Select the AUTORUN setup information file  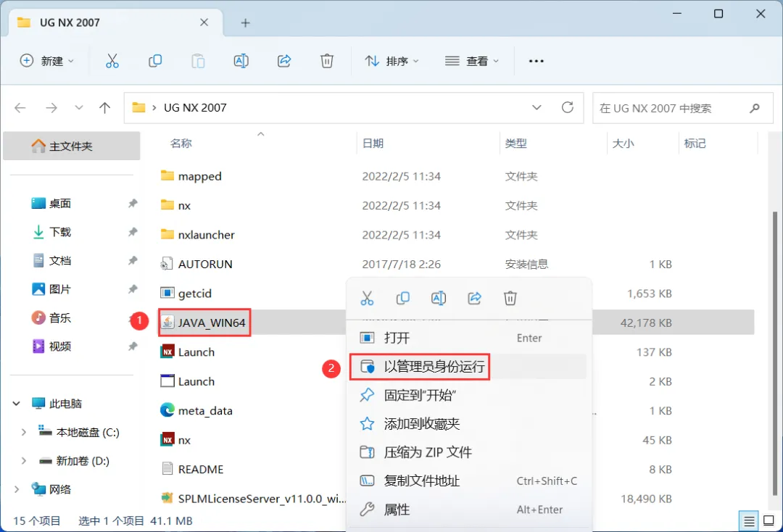[x=196, y=264]
